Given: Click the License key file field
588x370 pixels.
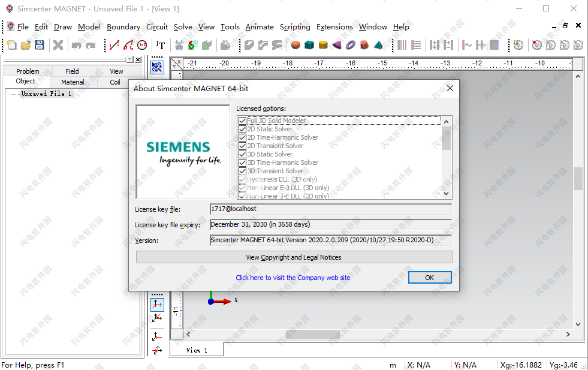Looking at the screenshot, I should pyautogui.click(x=331, y=209).
